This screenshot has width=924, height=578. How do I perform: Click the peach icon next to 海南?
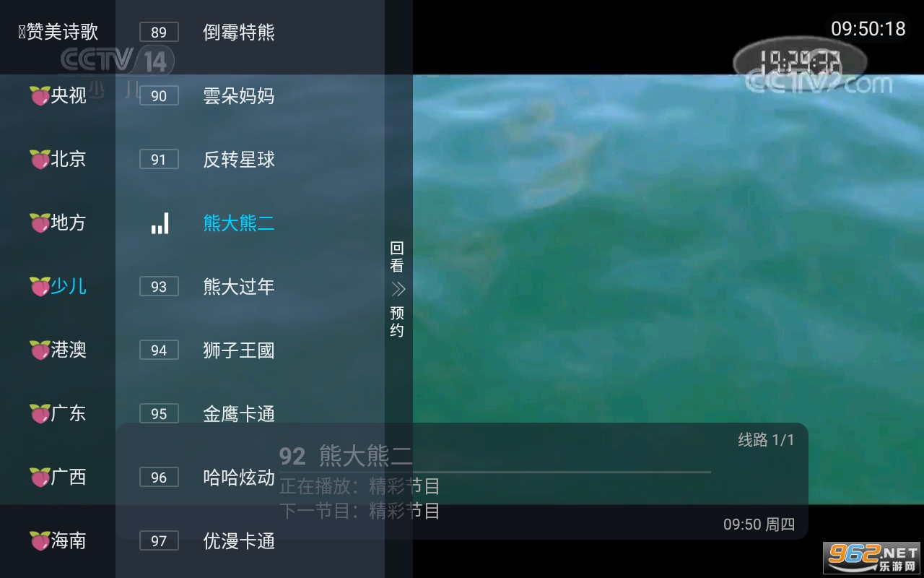39,541
